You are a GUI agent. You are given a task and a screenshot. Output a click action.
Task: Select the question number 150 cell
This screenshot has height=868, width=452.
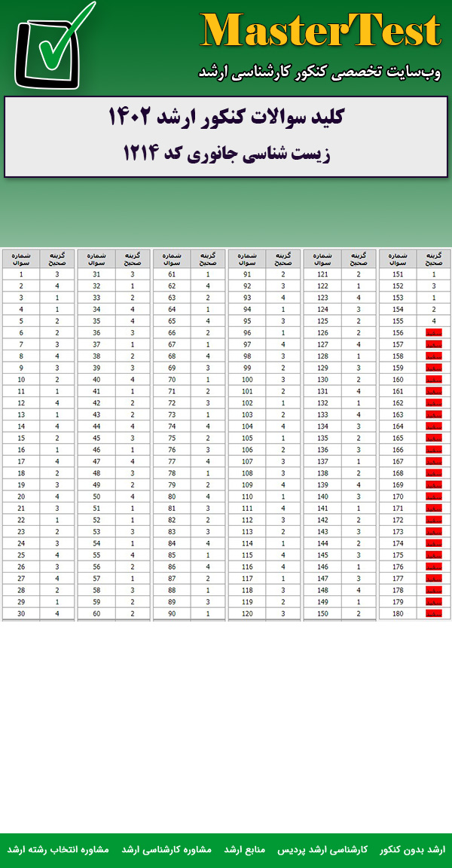pyautogui.click(x=322, y=614)
